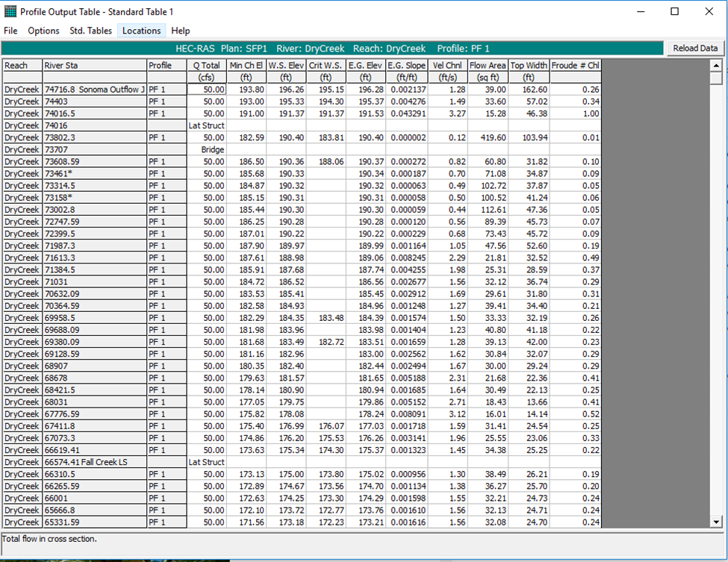This screenshot has height=562, width=728.
Task: Click the vertical scrollbar thumb
Action: point(716,78)
